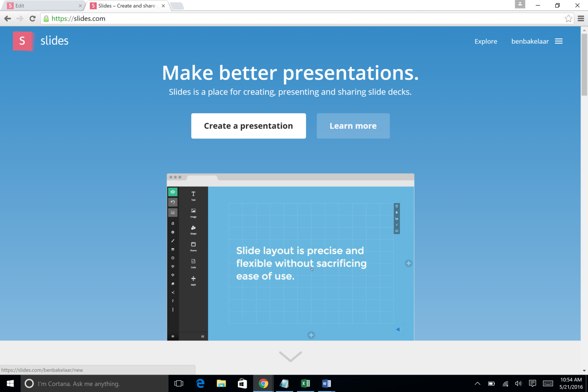Click the Chrome icon on taskbar
This screenshot has height=392, width=588.
pyautogui.click(x=263, y=383)
